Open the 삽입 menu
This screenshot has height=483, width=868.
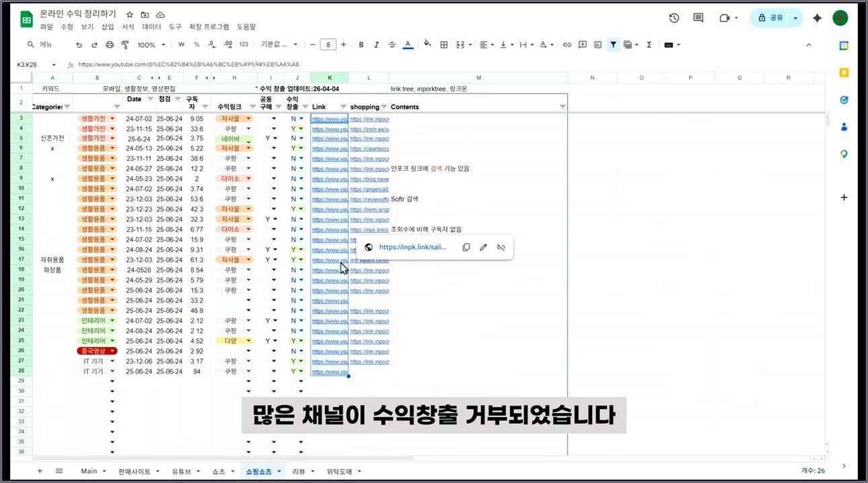(x=108, y=27)
